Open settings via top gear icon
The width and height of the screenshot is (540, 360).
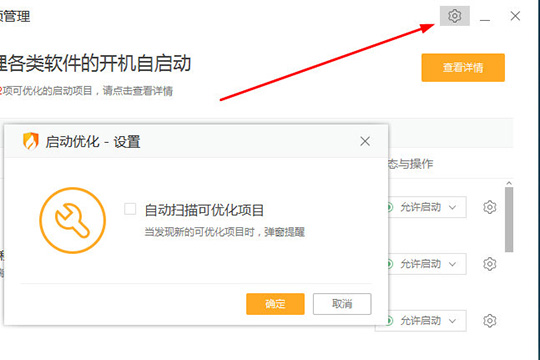(455, 16)
